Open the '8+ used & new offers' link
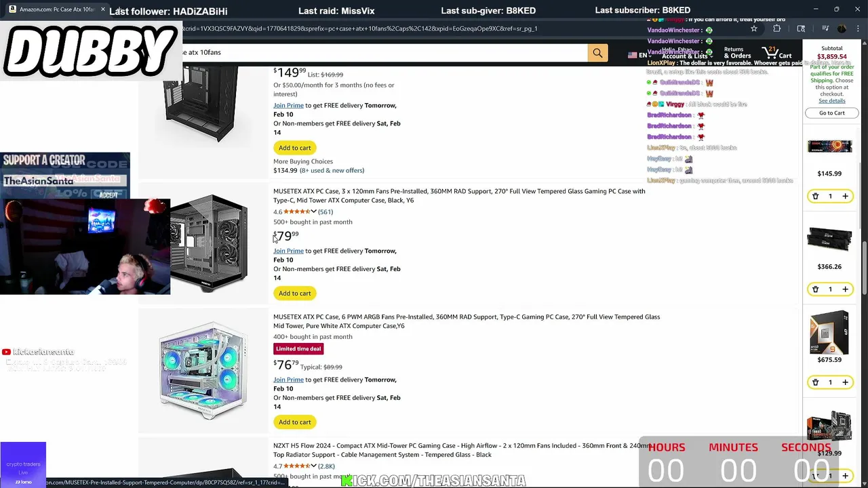This screenshot has width=868, height=488. point(332,171)
